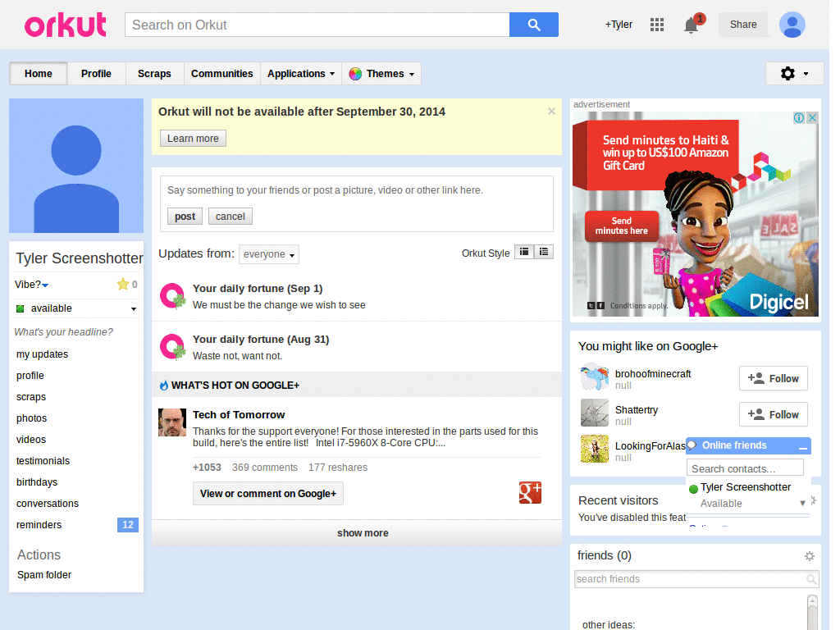840x630 pixels.
Task: Expand the Vibe dropdown
Action: (45, 285)
